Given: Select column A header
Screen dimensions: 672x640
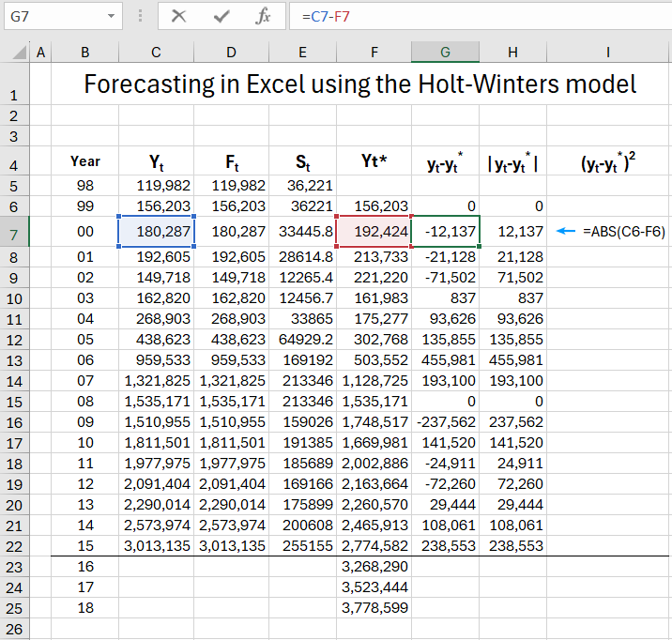Looking at the screenshot, I should click(40, 52).
